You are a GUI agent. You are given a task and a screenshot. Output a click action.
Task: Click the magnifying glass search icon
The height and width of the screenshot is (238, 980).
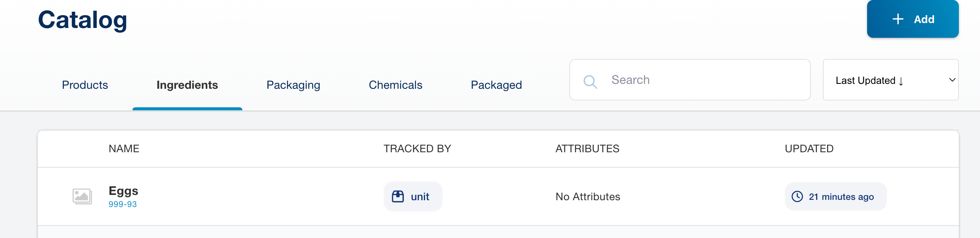point(590,82)
